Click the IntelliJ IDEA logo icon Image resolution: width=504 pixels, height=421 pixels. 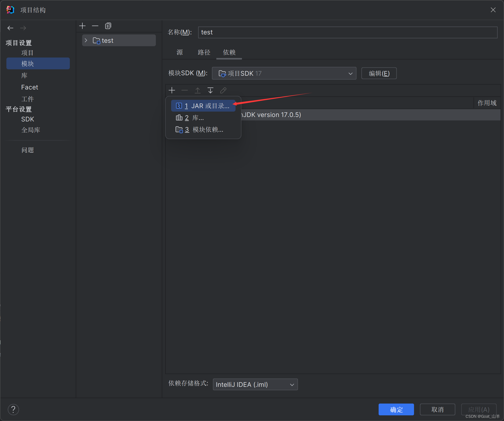[10, 10]
